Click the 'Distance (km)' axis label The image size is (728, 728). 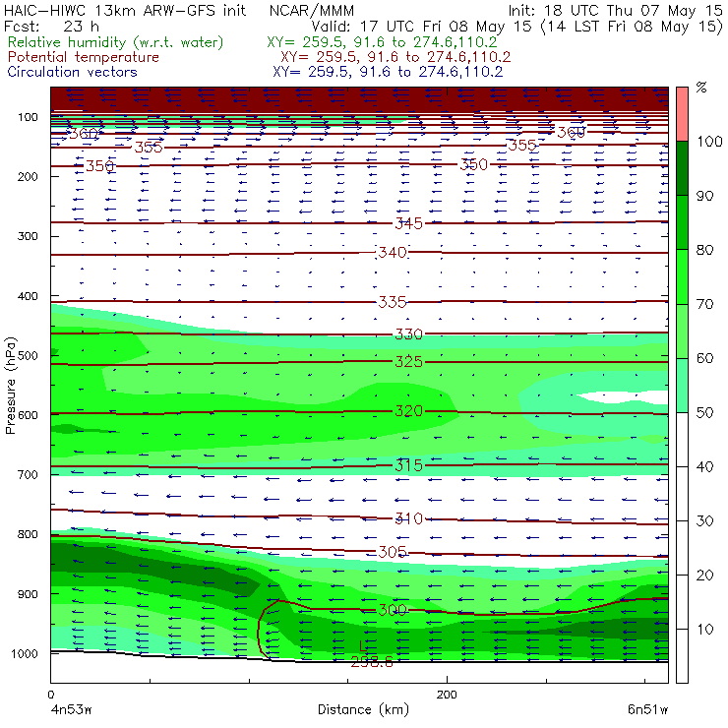363,709
